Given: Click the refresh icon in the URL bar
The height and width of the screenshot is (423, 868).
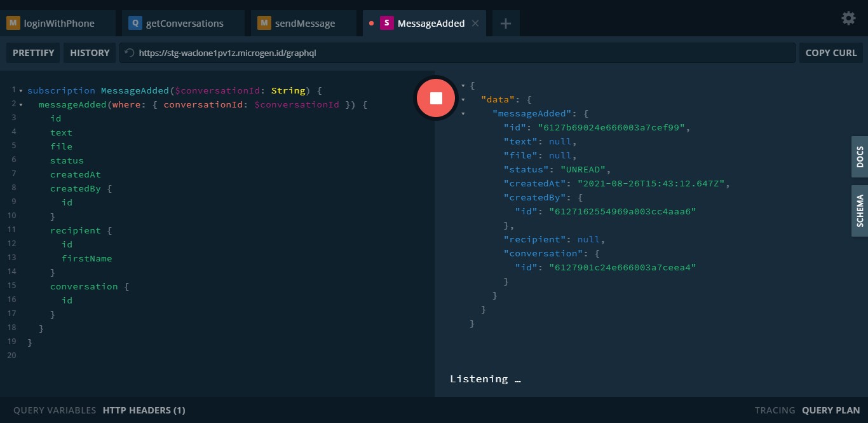Looking at the screenshot, I should (131, 53).
